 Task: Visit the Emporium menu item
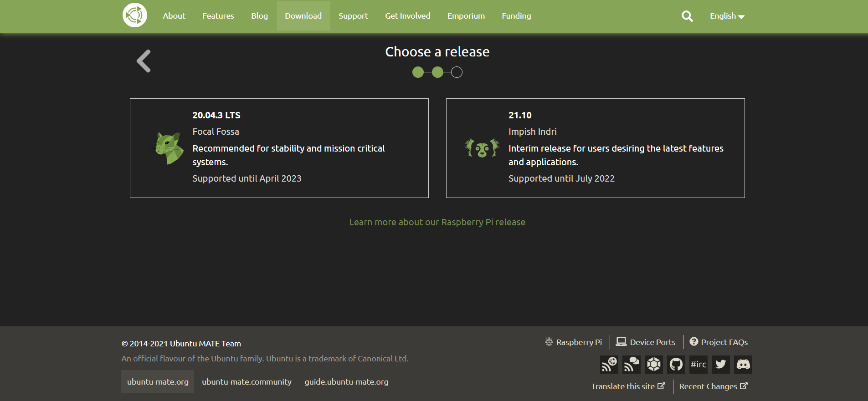466,16
